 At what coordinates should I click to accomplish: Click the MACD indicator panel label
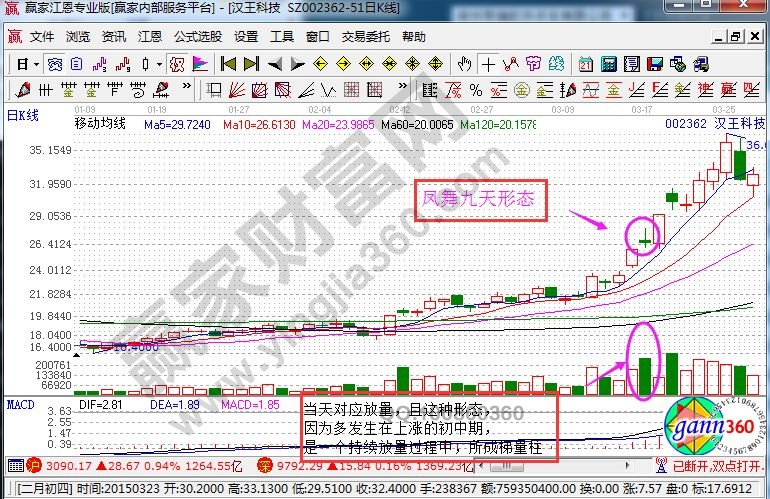(20, 406)
